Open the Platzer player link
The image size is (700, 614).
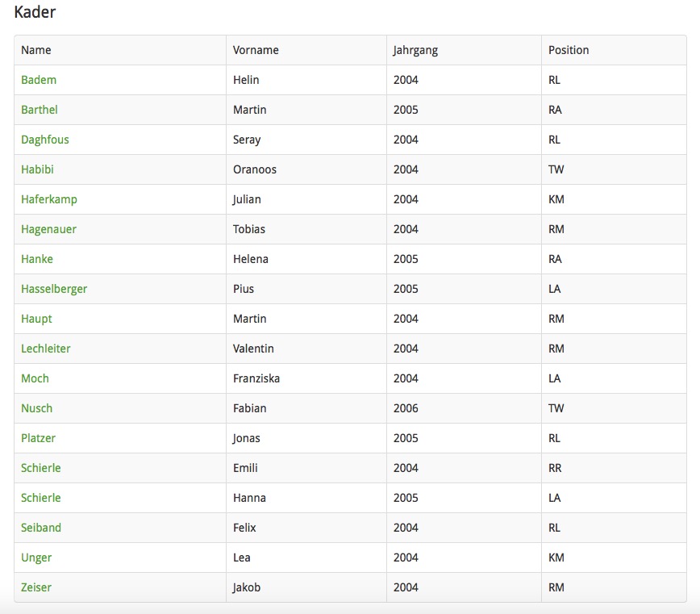coord(38,438)
